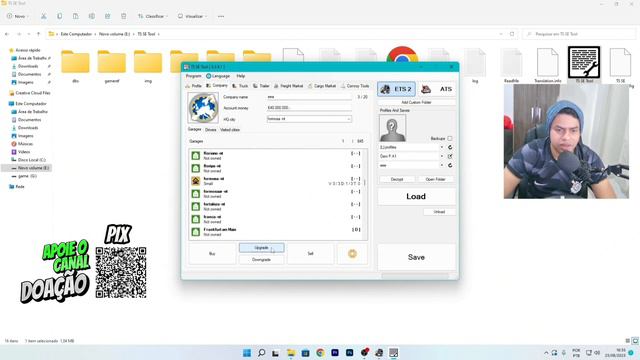Open the Visualizar view dropdown
Viewport: 640px width, 360px height.
pyautogui.click(x=192, y=16)
